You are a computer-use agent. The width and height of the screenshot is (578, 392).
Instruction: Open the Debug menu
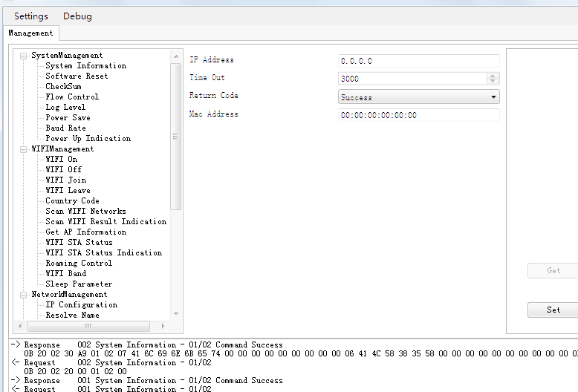(x=77, y=16)
